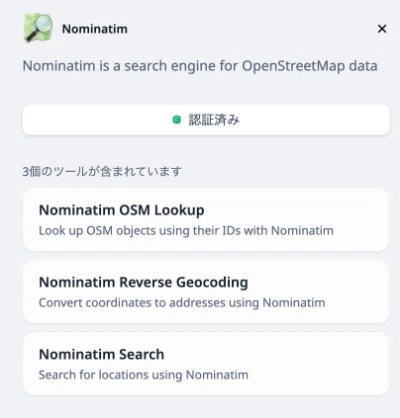400x418 pixels.
Task: Open the Nominatim OSM Lookup tool
Action: click(x=206, y=220)
